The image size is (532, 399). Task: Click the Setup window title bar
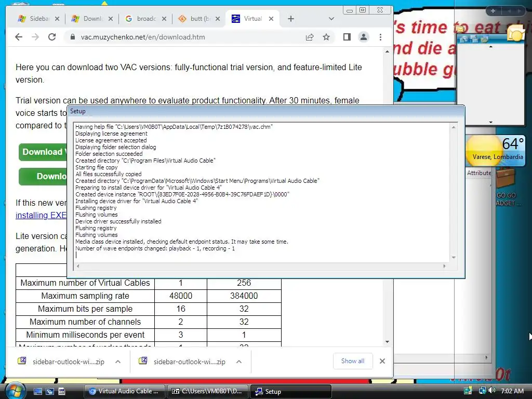[266, 111]
